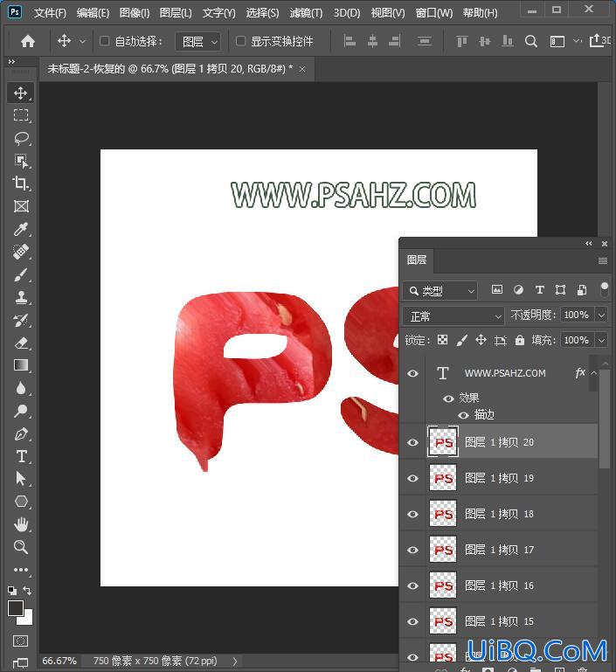616x672 pixels.
Task: Expand the toolbox double-arrow toggle
Action: coord(11,62)
